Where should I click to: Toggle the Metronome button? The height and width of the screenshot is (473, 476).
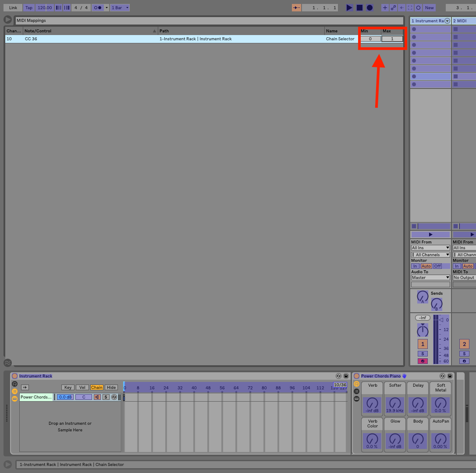pyautogui.click(x=98, y=7)
